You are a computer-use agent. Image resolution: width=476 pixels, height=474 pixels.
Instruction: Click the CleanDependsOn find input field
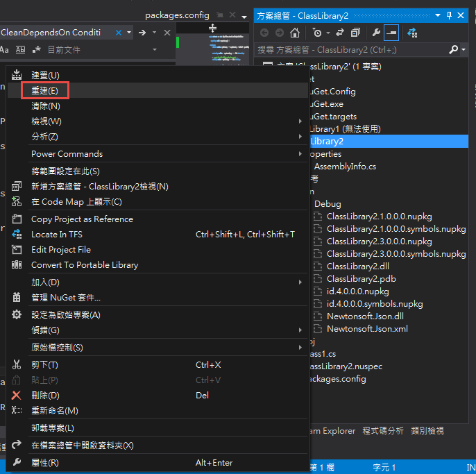[56, 33]
